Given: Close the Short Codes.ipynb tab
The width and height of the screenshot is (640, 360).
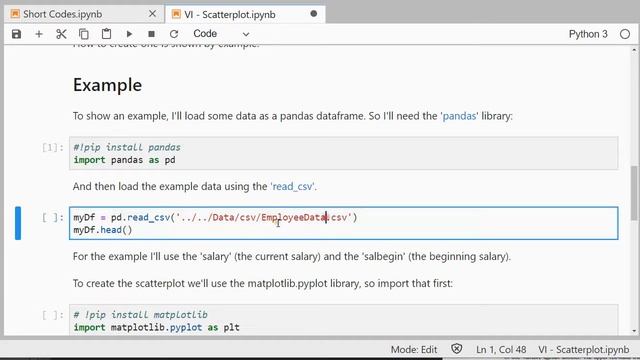Looking at the screenshot, I should 152,14.
